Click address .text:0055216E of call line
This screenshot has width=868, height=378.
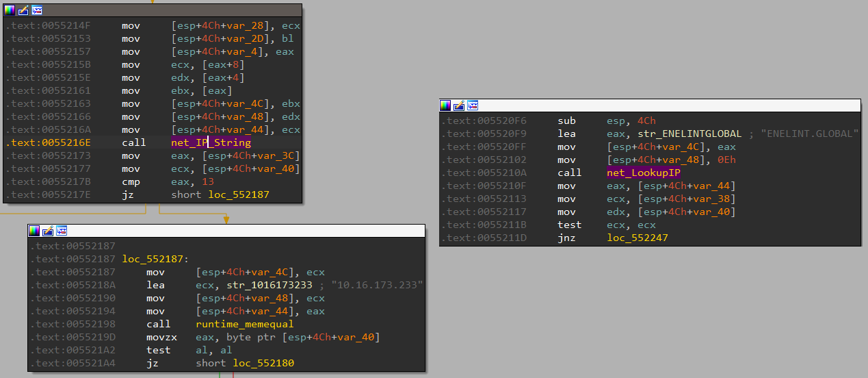pyautogui.click(x=49, y=142)
